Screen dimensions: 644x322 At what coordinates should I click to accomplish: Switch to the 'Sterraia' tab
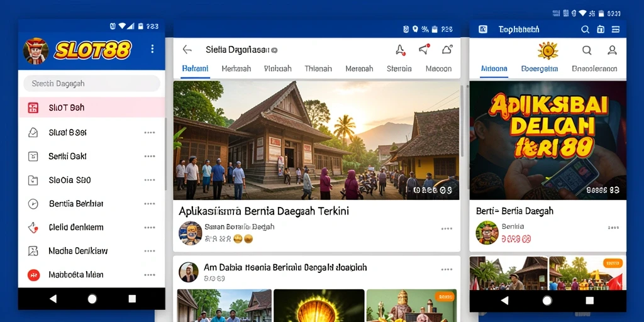(x=399, y=69)
